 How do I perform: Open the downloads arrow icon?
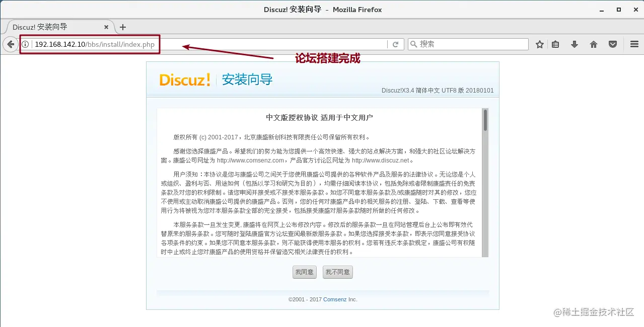tap(574, 44)
